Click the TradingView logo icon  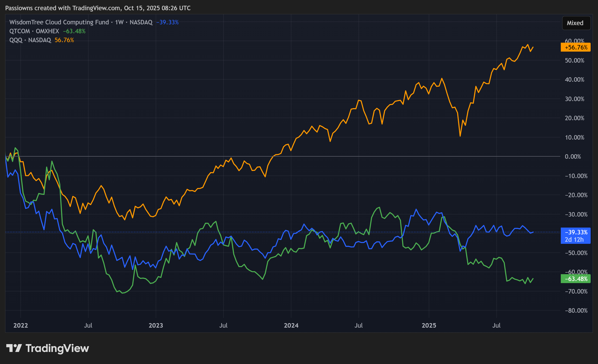point(14,348)
